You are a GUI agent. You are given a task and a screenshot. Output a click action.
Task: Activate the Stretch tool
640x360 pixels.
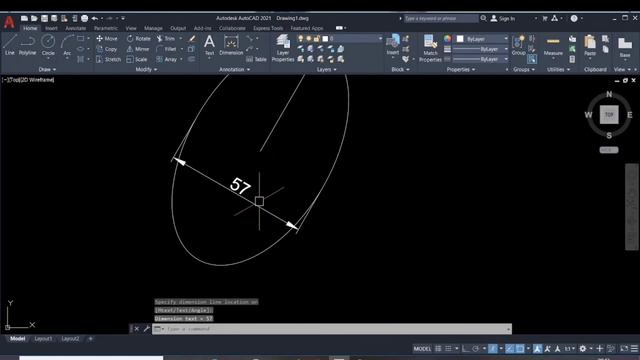tap(109, 60)
